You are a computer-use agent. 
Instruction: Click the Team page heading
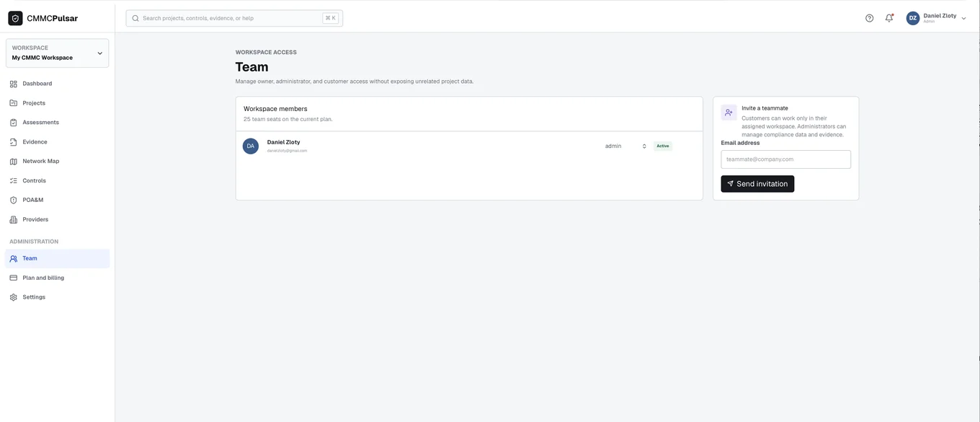click(251, 67)
